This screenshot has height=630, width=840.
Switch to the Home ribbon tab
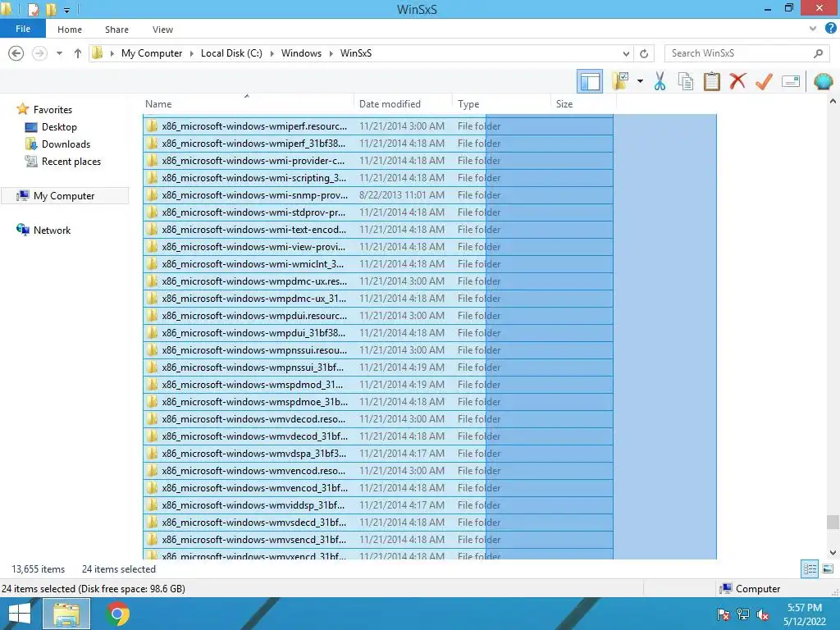point(70,30)
